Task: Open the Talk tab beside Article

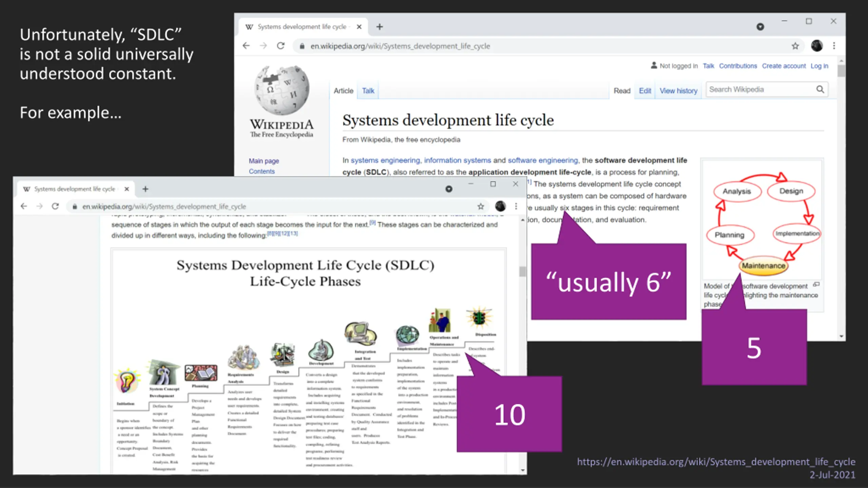Action: 368,90
